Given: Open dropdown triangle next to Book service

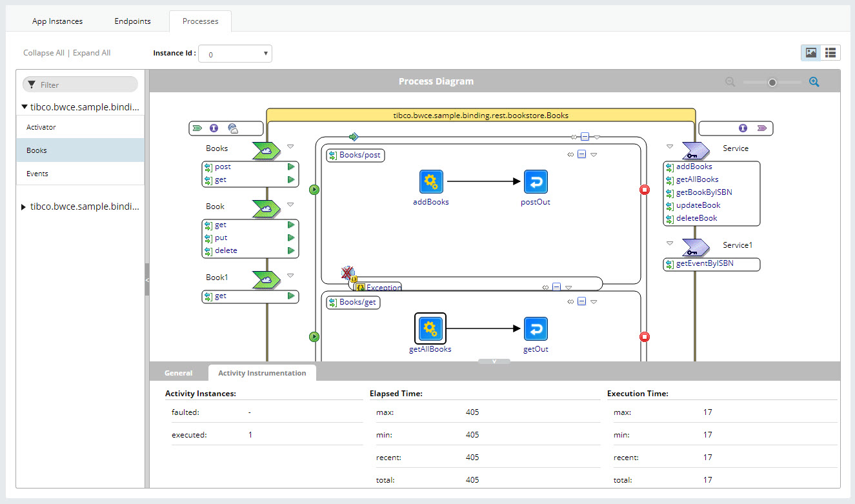Looking at the screenshot, I should pyautogui.click(x=290, y=205).
